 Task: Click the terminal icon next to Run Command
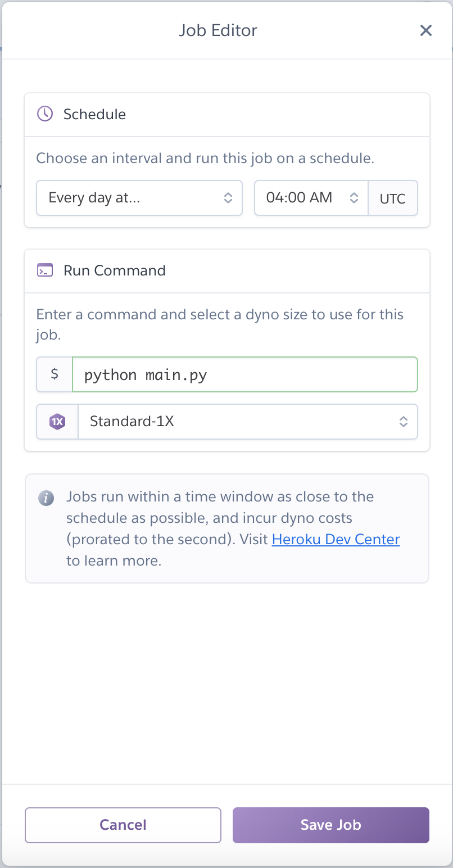coord(46,270)
